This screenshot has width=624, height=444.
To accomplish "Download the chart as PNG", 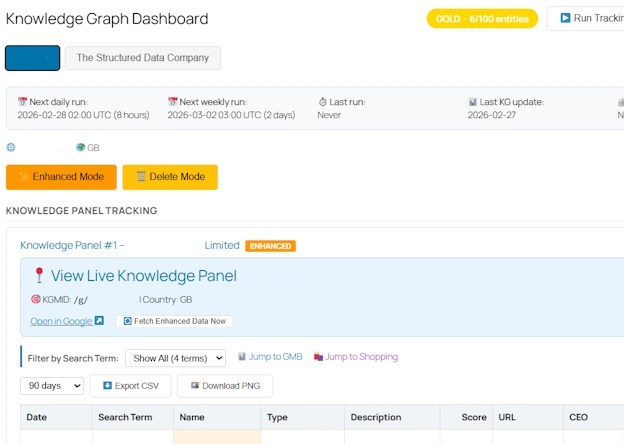I will (224, 386).
